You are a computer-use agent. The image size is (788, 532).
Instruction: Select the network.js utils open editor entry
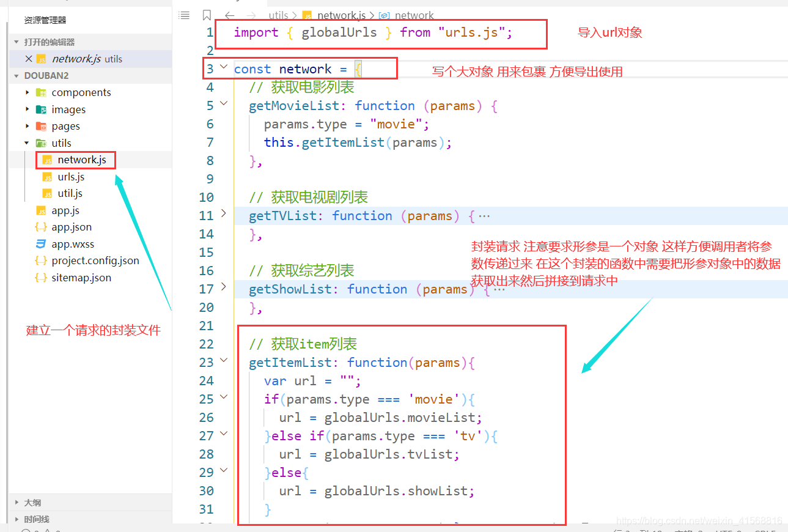(90, 59)
